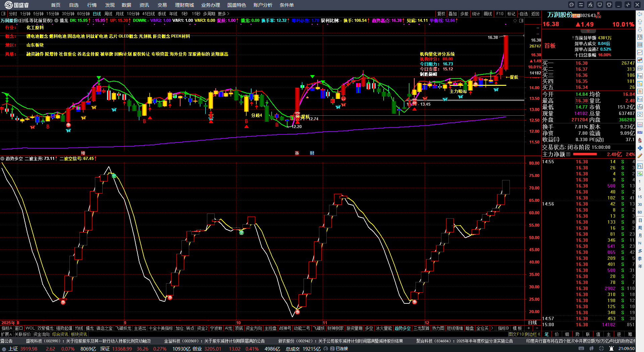Select the 日线 daily period

point(97,14)
